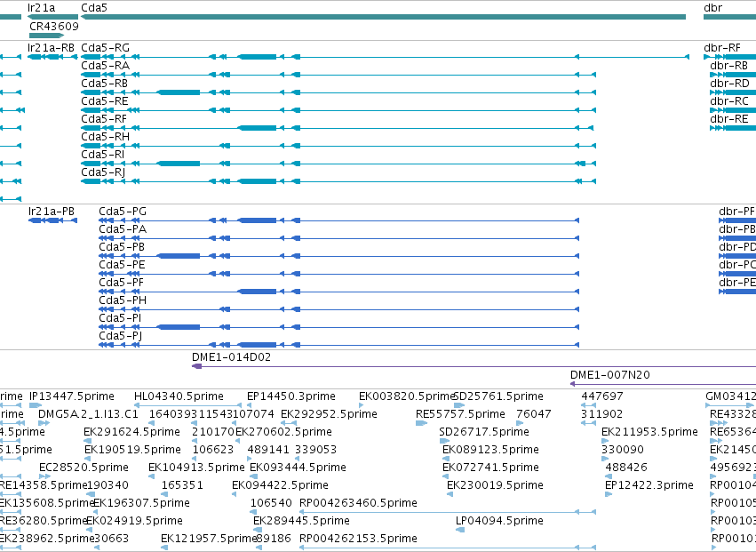The height and width of the screenshot is (552, 756).
Task: Open transcript dbr-RD
Action: pyautogui.click(x=729, y=83)
